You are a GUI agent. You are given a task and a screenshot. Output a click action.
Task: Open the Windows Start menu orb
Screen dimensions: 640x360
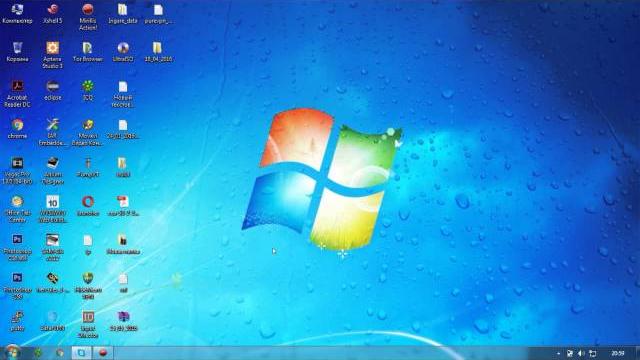pos(12,352)
